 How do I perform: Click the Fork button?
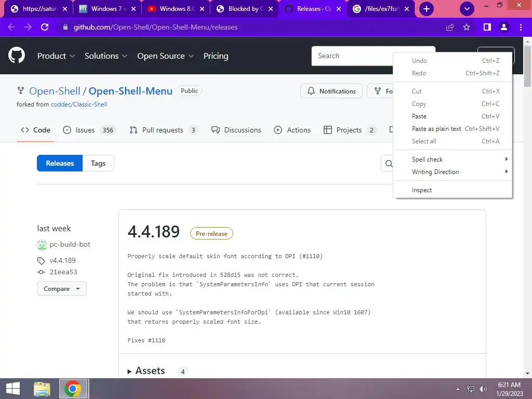[x=380, y=91]
